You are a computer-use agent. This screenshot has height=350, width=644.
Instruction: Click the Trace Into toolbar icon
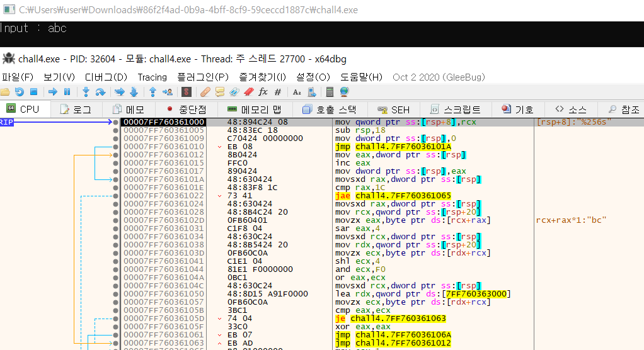[120, 92]
